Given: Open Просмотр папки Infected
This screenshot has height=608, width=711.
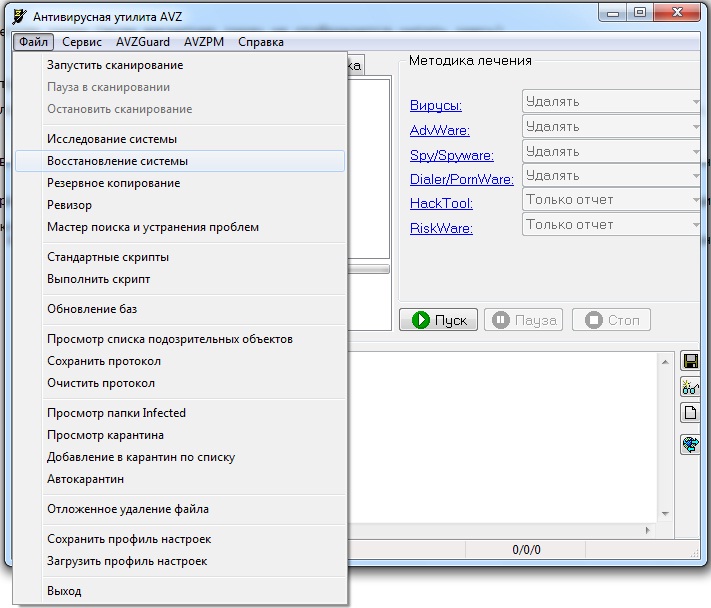Looking at the screenshot, I should click(x=180, y=413).
